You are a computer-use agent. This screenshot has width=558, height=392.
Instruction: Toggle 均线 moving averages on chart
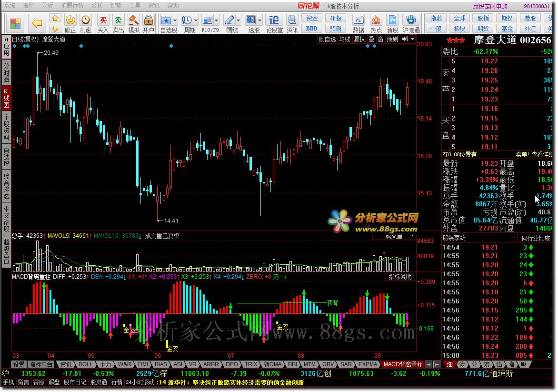pos(345,39)
